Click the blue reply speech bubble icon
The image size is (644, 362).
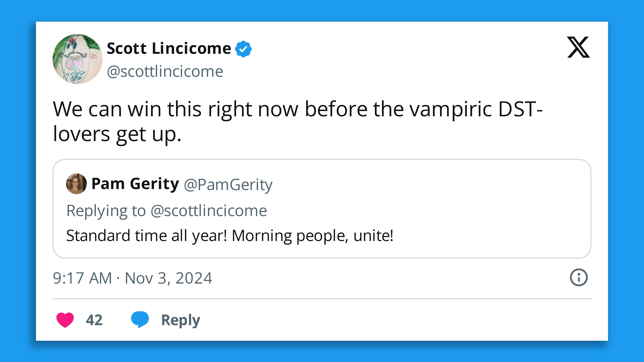pos(140,320)
